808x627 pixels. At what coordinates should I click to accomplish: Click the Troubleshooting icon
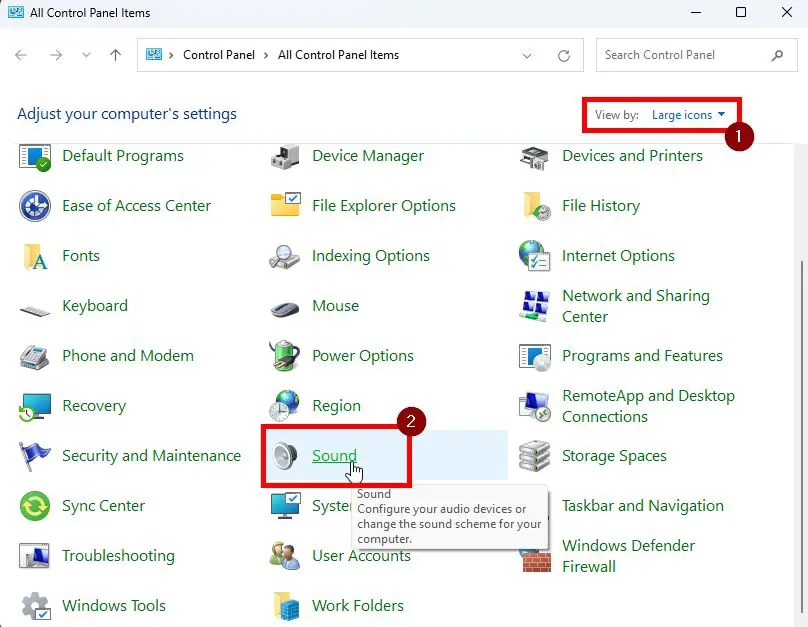(34, 555)
